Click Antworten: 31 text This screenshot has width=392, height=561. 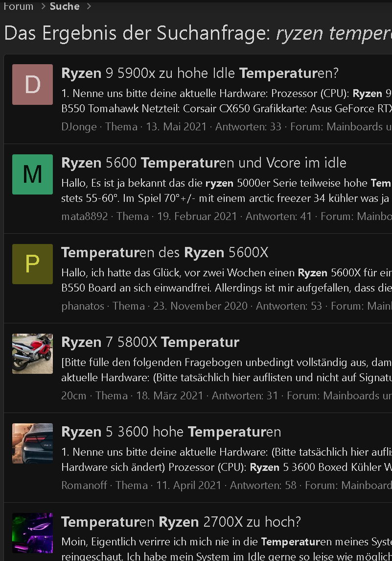click(245, 396)
